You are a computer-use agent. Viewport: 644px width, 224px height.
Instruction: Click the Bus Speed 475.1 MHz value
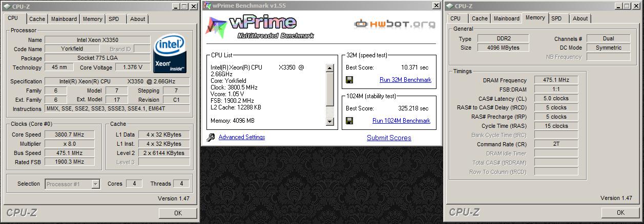[x=70, y=153]
